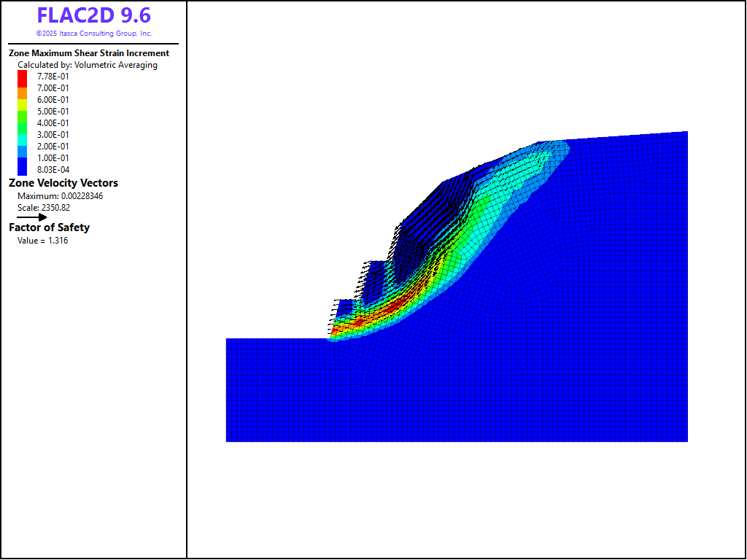
Task: Click the 5.00E-01 legend value
Action: point(53,112)
